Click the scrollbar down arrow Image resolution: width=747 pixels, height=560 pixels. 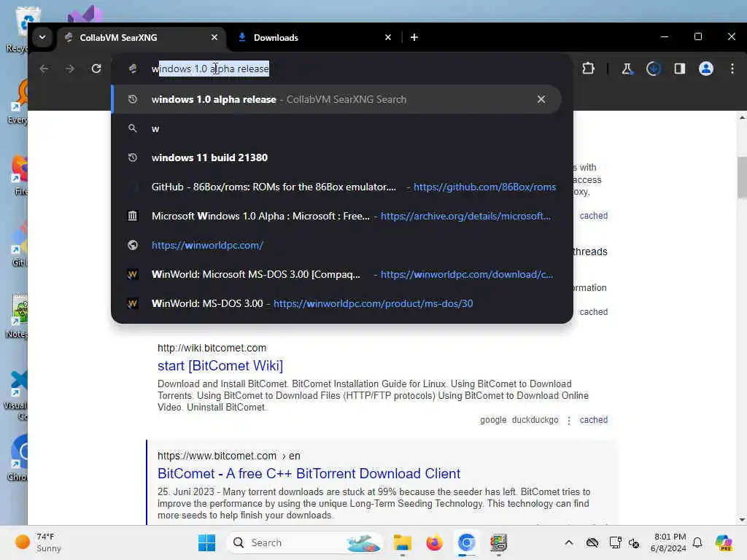pos(742,519)
